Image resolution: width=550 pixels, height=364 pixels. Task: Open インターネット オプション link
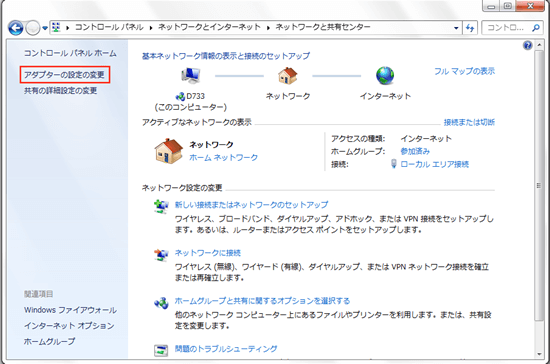coord(69,326)
